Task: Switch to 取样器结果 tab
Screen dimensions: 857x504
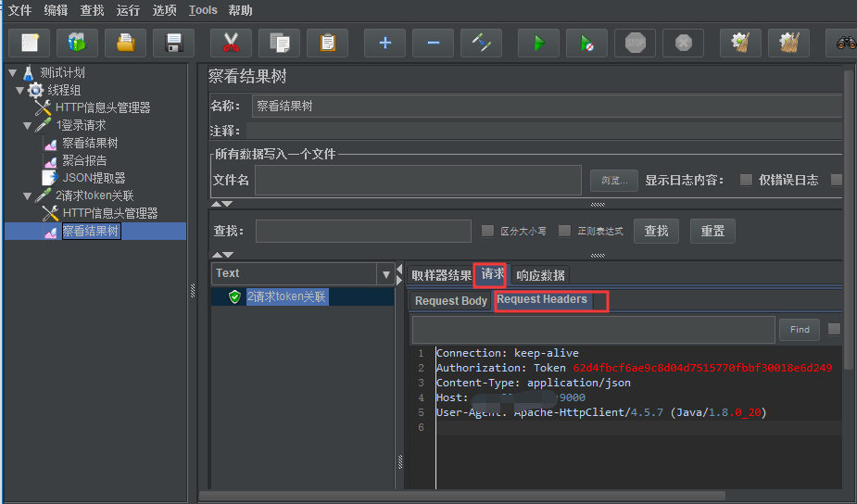Action: [x=442, y=275]
